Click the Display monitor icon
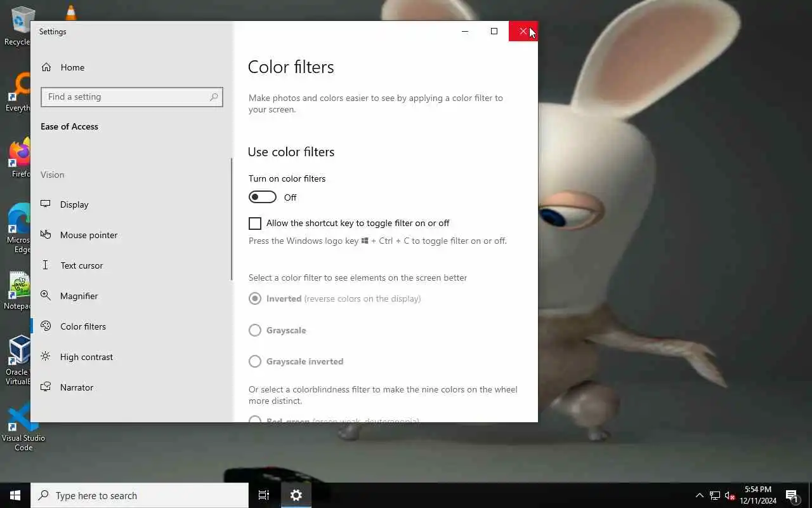 pyautogui.click(x=46, y=204)
